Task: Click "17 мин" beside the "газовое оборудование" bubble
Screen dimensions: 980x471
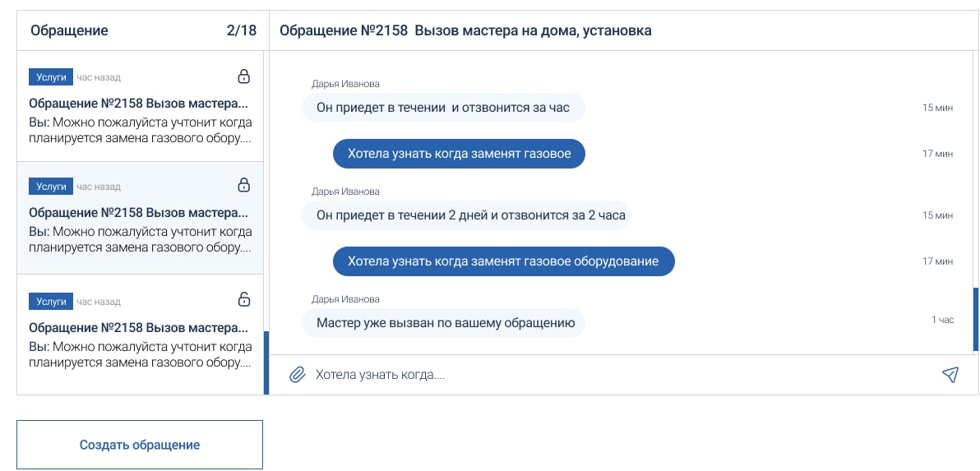Action: (x=937, y=261)
